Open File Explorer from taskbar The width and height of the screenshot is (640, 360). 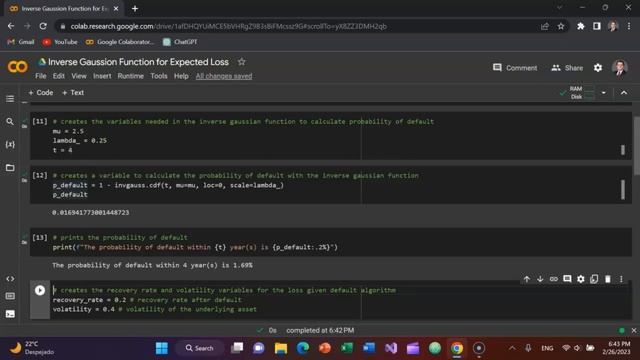click(x=281, y=348)
